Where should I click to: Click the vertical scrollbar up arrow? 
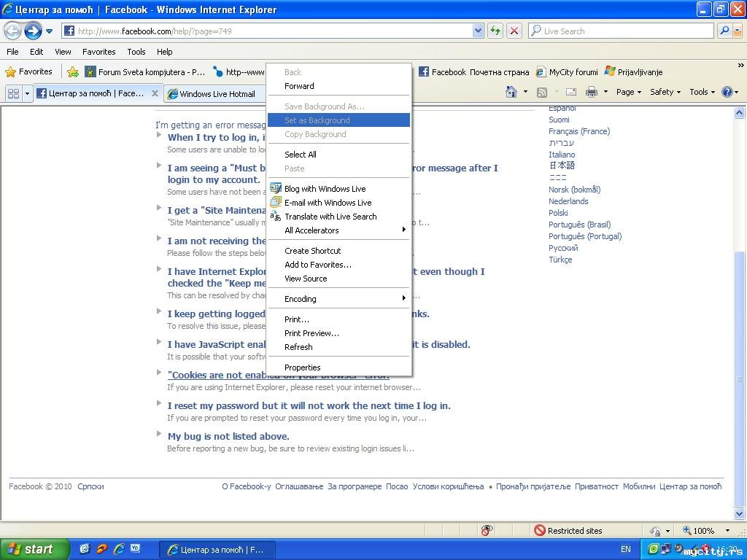click(x=740, y=112)
